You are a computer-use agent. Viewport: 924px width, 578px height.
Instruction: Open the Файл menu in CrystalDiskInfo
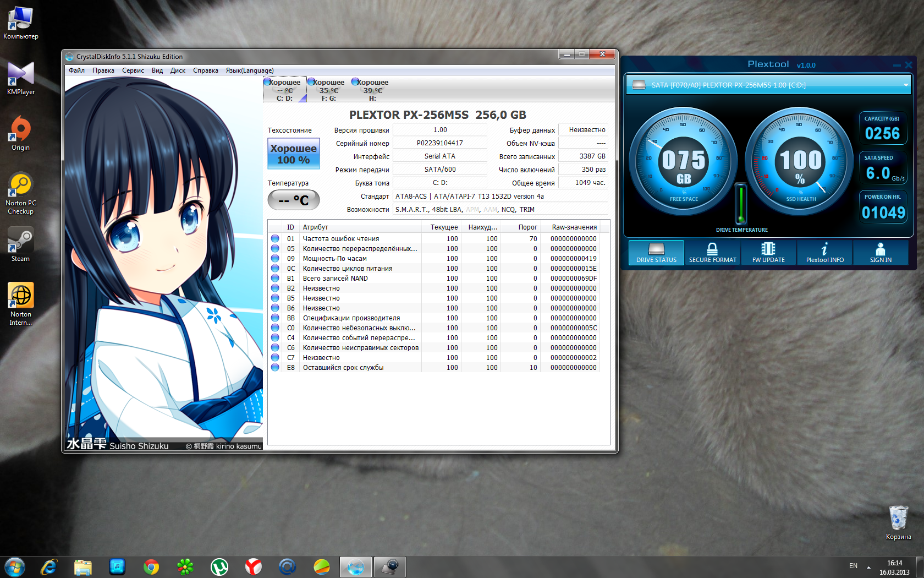tap(76, 70)
